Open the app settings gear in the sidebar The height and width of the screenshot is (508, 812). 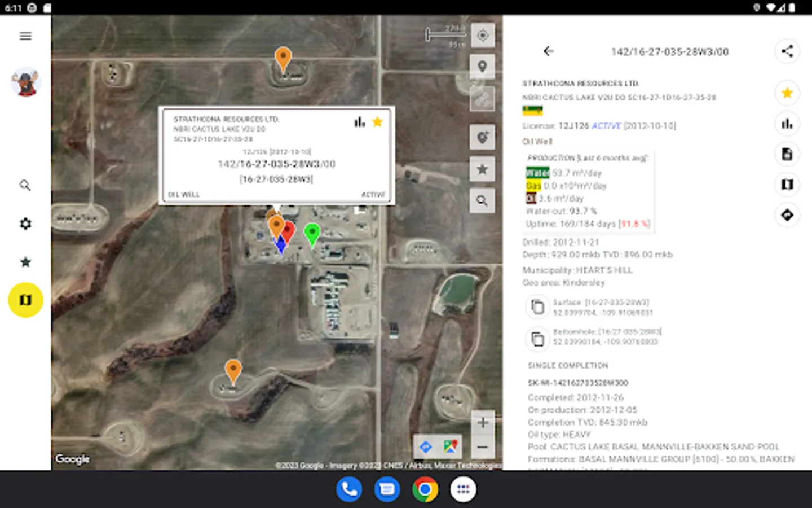coord(25,224)
